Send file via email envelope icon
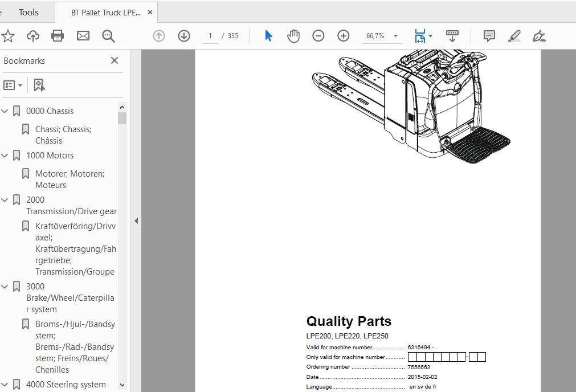Image resolution: width=576 pixels, height=392 pixels. pos(83,36)
